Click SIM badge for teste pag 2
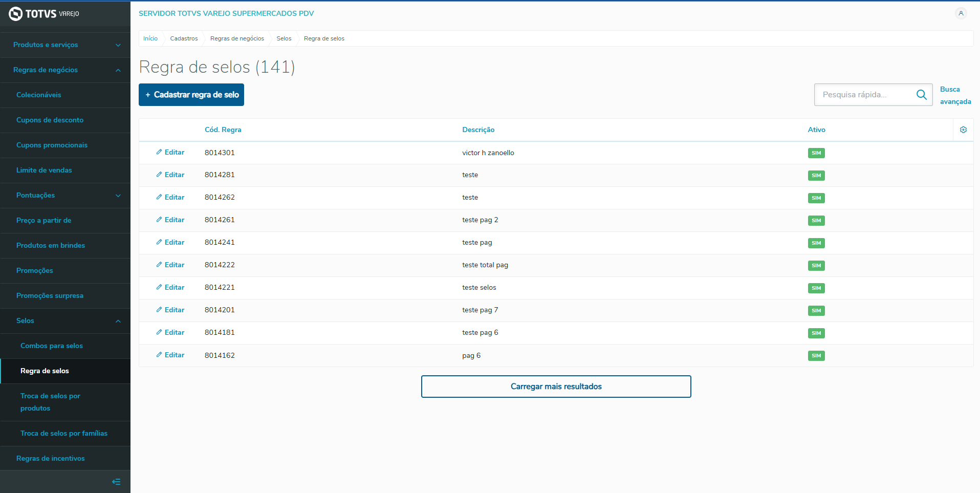 [x=816, y=221]
